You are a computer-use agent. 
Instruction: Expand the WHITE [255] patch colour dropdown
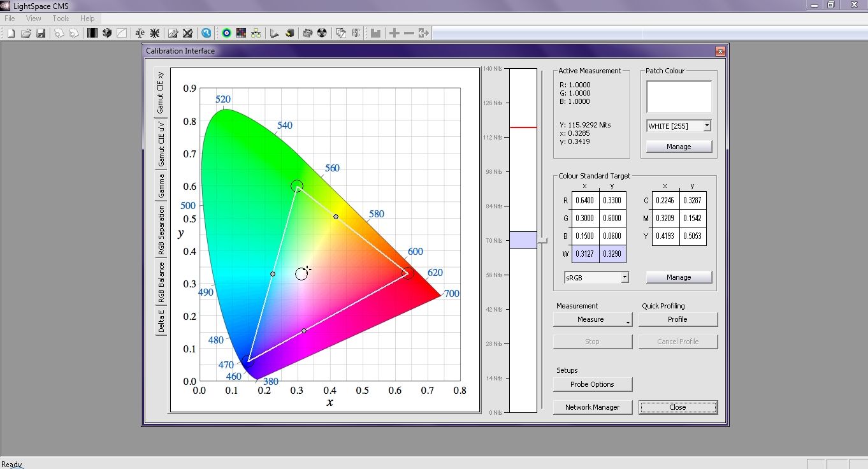click(x=707, y=126)
